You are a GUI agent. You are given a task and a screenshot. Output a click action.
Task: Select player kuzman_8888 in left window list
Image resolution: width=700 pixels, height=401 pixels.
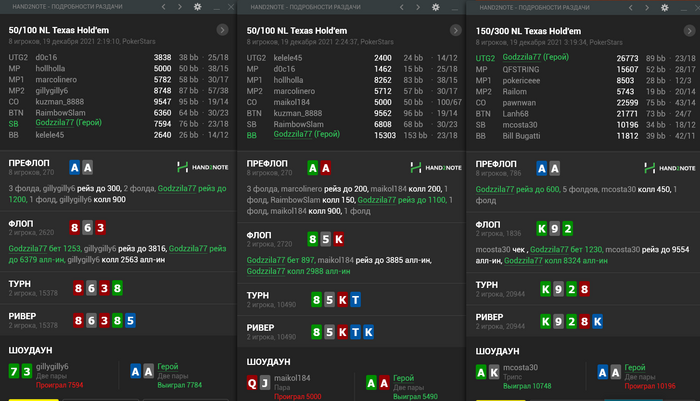(59, 102)
